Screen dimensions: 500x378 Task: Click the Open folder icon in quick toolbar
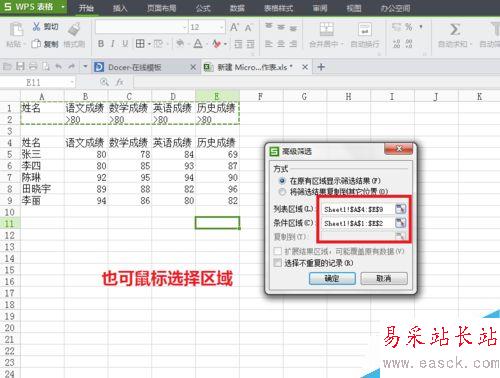tap(8, 67)
